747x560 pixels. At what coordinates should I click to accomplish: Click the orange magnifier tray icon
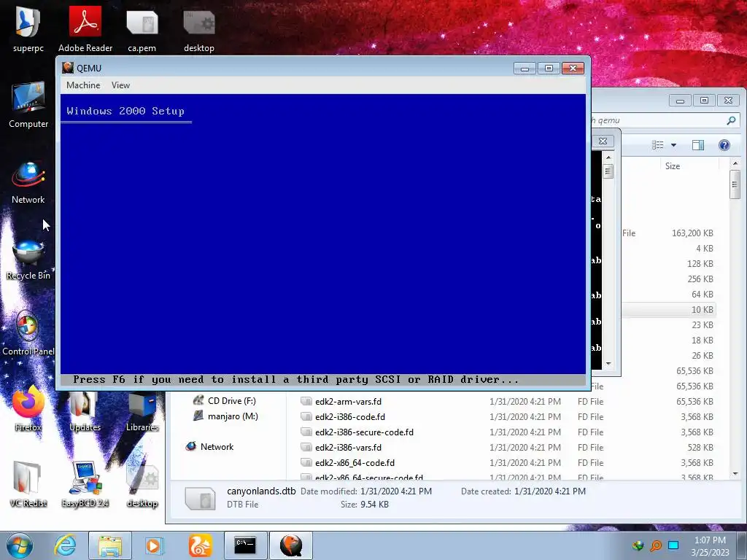pyautogui.click(x=656, y=545)
